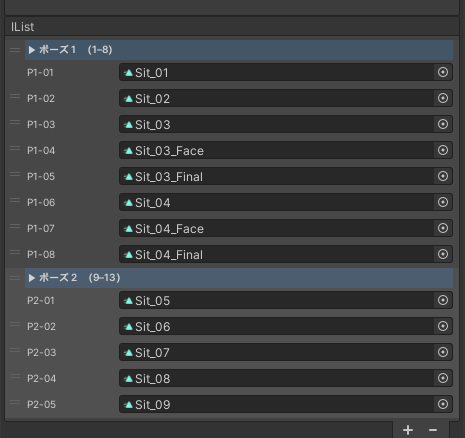Remove selected list element with minus button
Viewport: 465px width, 438px height.
(x=433, y=430)
